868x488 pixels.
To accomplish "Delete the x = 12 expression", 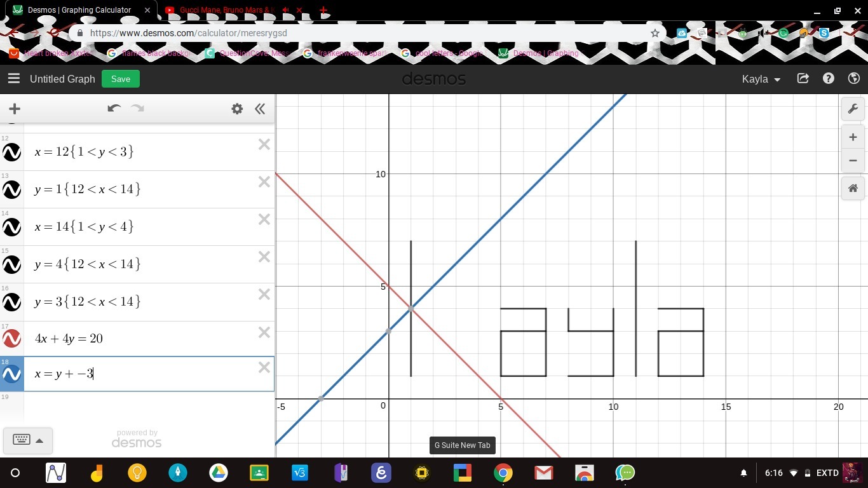I will (264, 145).
